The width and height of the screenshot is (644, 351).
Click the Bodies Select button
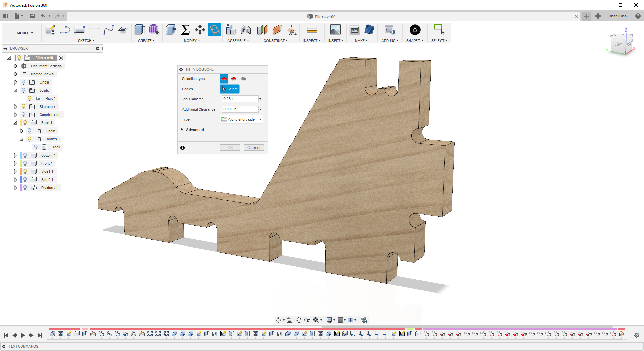pos(230,89)
